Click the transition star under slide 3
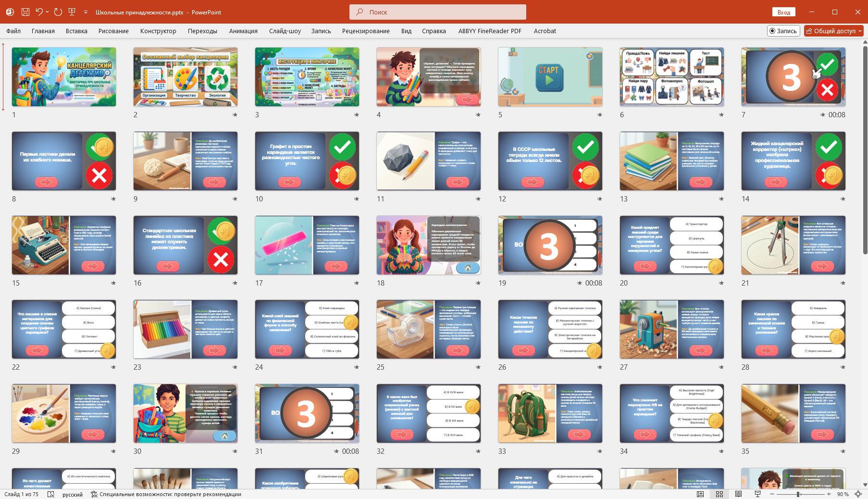868x499 pixels. click(x=357, y=115)
